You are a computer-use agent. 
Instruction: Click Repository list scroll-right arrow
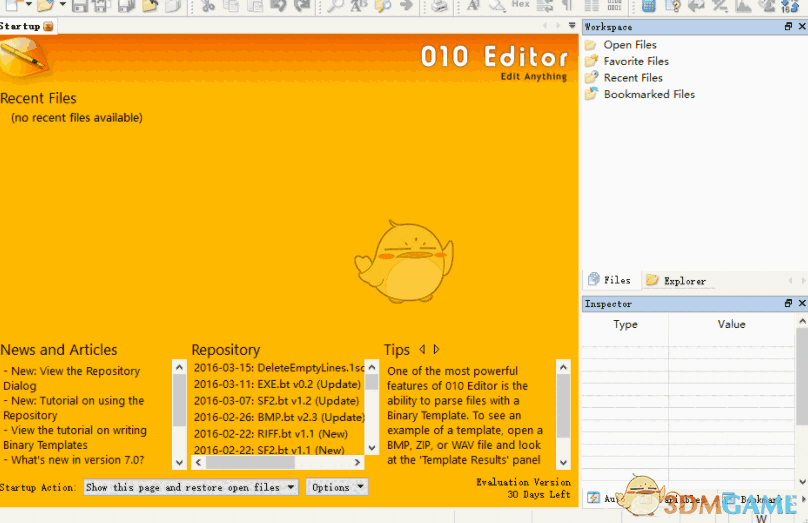(x=357, y=463)
